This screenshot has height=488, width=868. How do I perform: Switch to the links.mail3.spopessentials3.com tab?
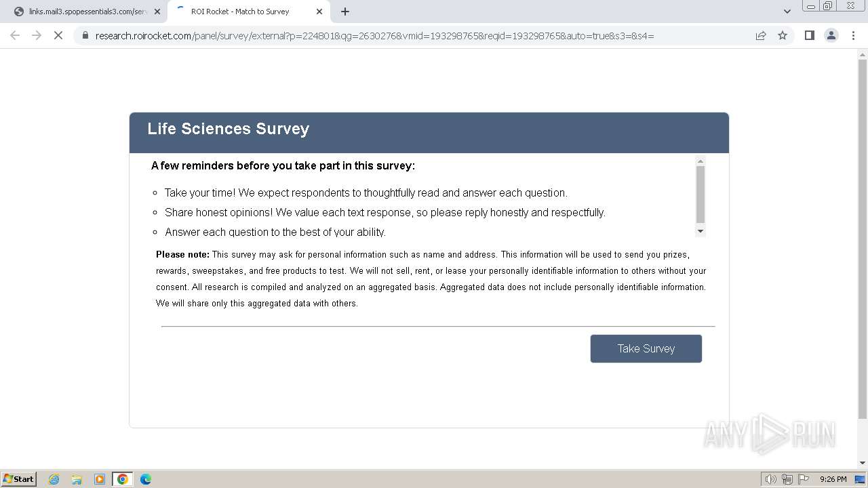[85, 12]
